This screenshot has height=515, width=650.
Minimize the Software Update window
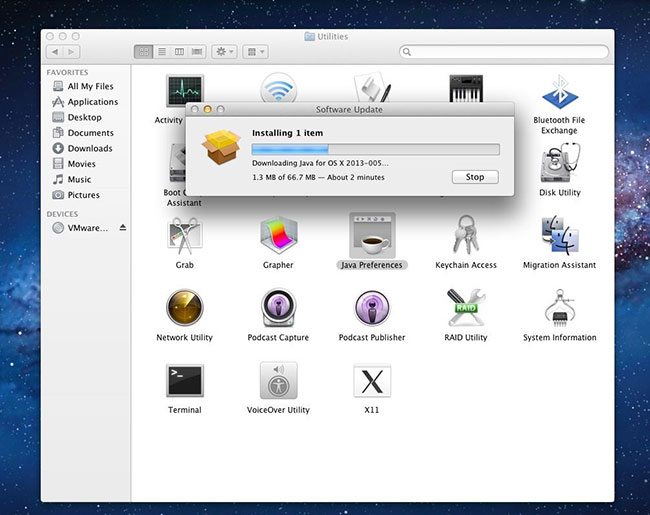tap(207, 109)
